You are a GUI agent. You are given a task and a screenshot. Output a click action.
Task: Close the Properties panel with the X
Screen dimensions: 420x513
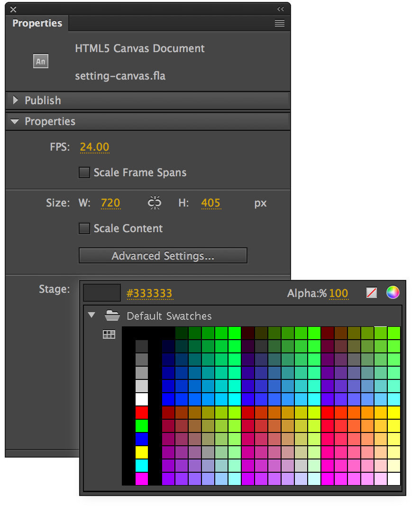coord(13,9)
